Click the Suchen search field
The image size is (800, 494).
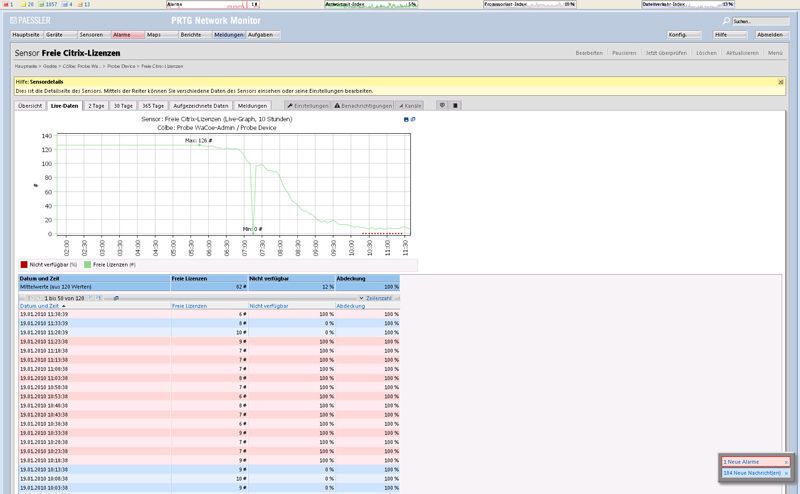(x=759, y=21)
